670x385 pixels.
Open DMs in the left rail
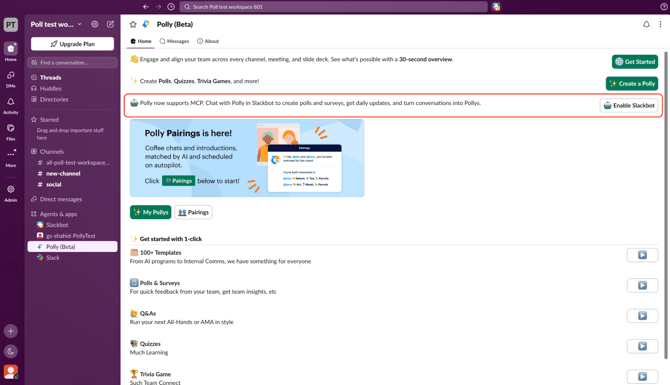pos(11,78)
